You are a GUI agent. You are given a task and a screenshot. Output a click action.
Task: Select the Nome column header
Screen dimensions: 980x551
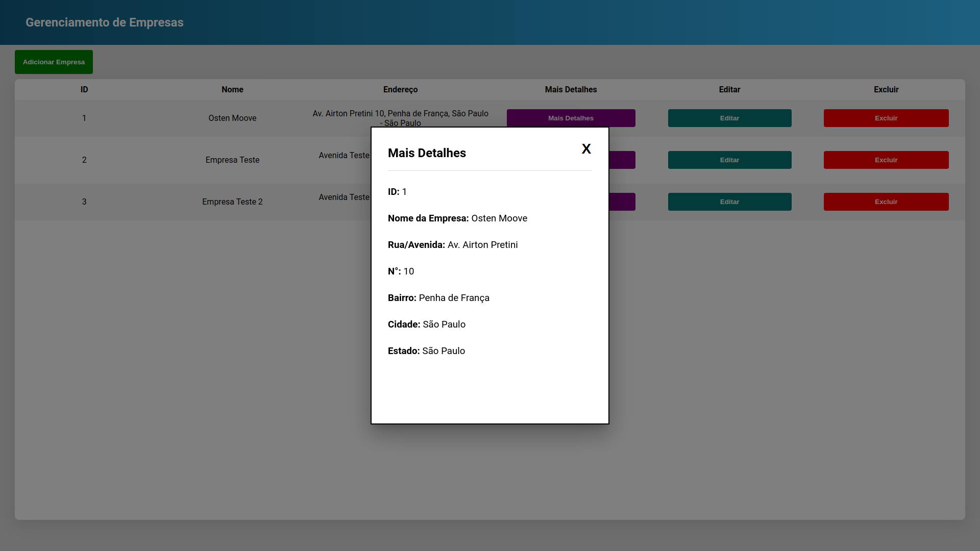click(x=232, y=89)
